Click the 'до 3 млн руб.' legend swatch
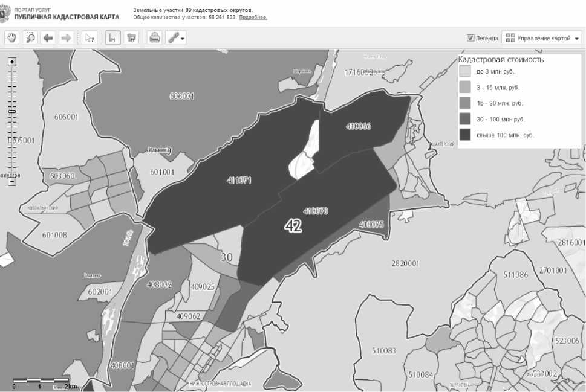The width and height of the screenshot is (586, 392). click(x=464, y=71)
